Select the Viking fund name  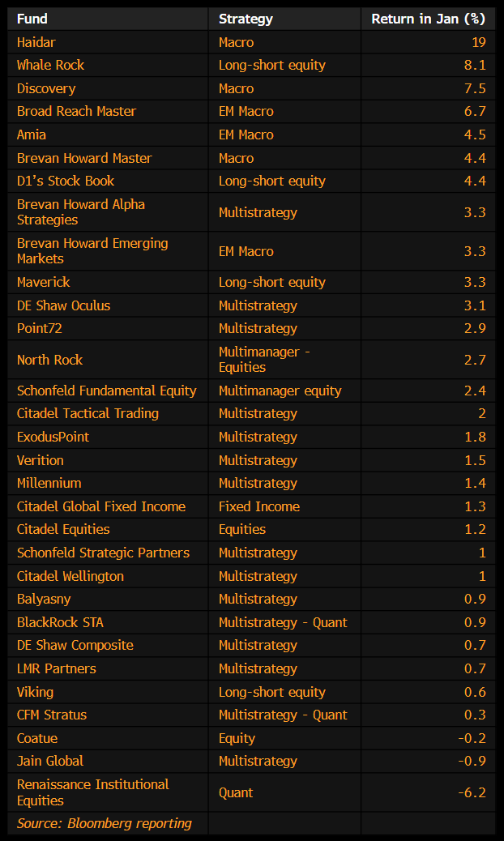pyautogui.click(x=35, y=693)
